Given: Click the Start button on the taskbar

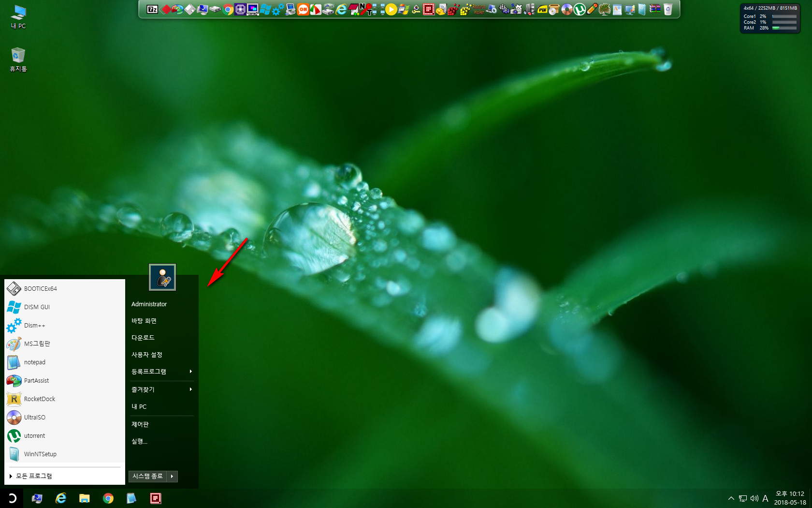Looking at the screenshot, I should [x=12, y=498].
